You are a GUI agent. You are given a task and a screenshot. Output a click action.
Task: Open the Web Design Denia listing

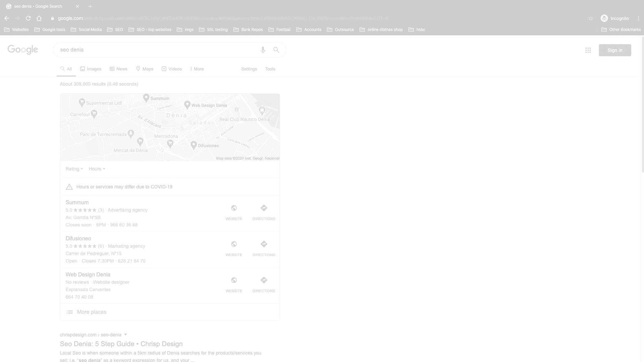pos(88,274)
